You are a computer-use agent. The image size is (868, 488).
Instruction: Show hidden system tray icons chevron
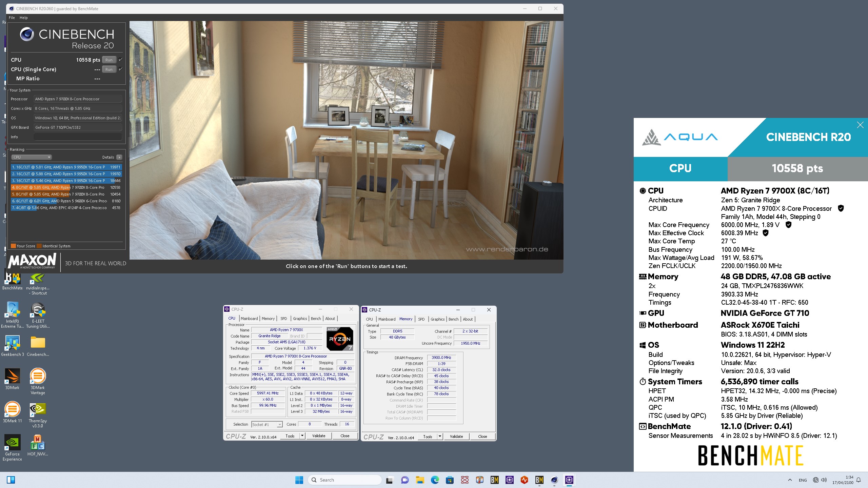(x=790, y=480)
